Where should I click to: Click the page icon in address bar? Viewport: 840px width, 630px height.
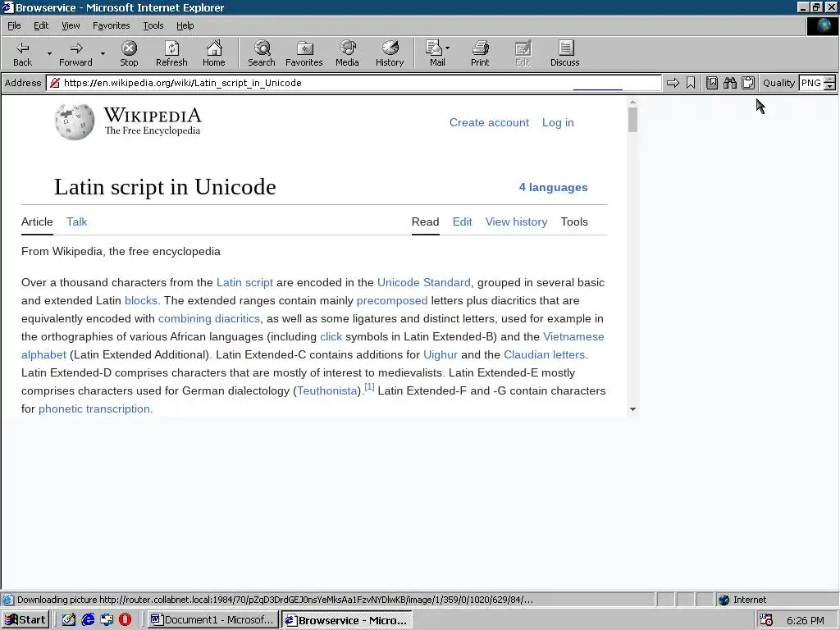(x=55, y=83)
